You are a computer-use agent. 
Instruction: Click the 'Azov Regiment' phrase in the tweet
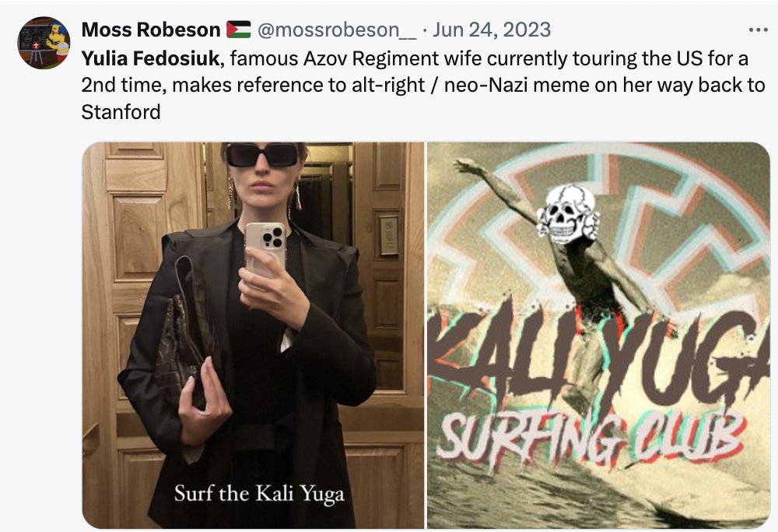coord(370,58)
